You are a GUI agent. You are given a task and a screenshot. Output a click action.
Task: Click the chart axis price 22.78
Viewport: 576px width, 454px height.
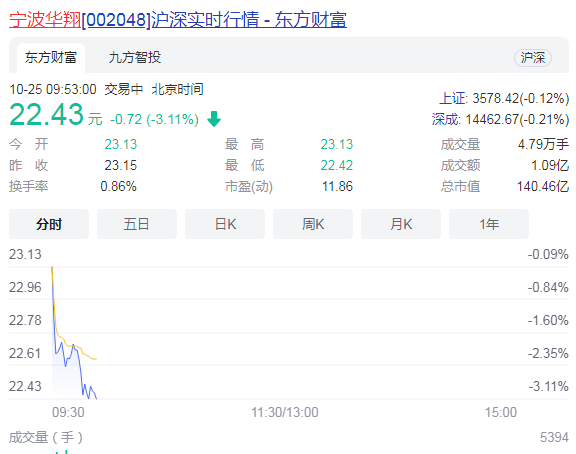25,320
